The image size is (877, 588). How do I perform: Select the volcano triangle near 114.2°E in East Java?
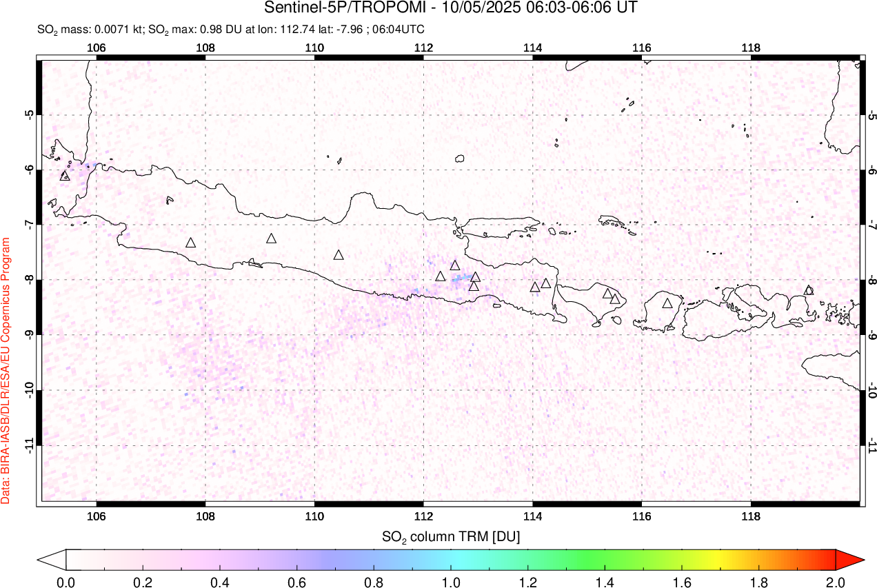coord(546,283)
